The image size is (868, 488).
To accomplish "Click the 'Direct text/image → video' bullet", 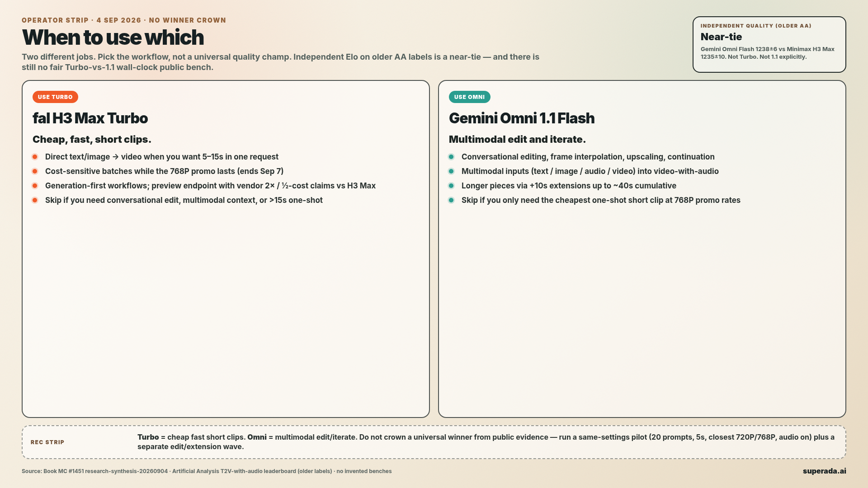I will [162, 157].
